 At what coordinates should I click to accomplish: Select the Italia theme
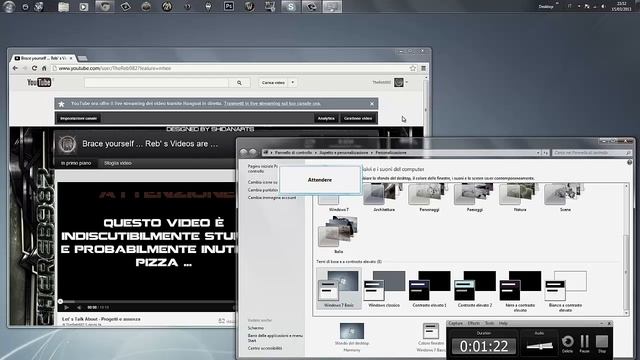click(339, 235)
